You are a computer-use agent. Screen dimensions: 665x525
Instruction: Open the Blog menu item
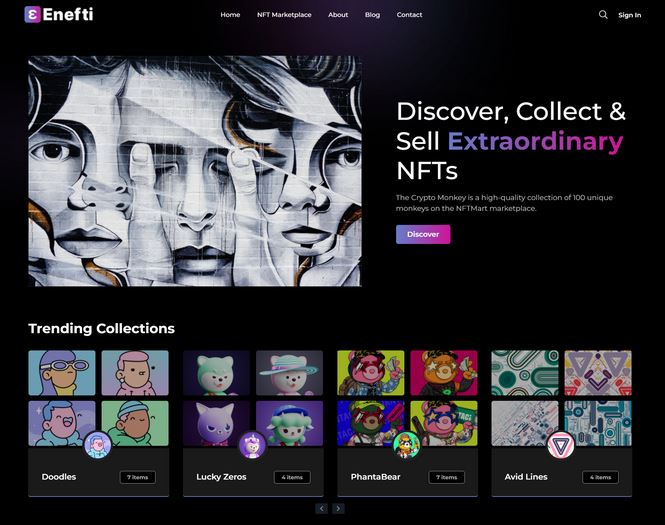(x=372, y=15)
